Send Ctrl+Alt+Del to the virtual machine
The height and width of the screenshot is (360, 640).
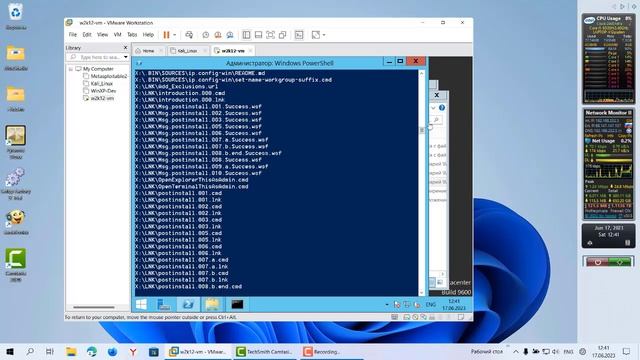(189, 35)
